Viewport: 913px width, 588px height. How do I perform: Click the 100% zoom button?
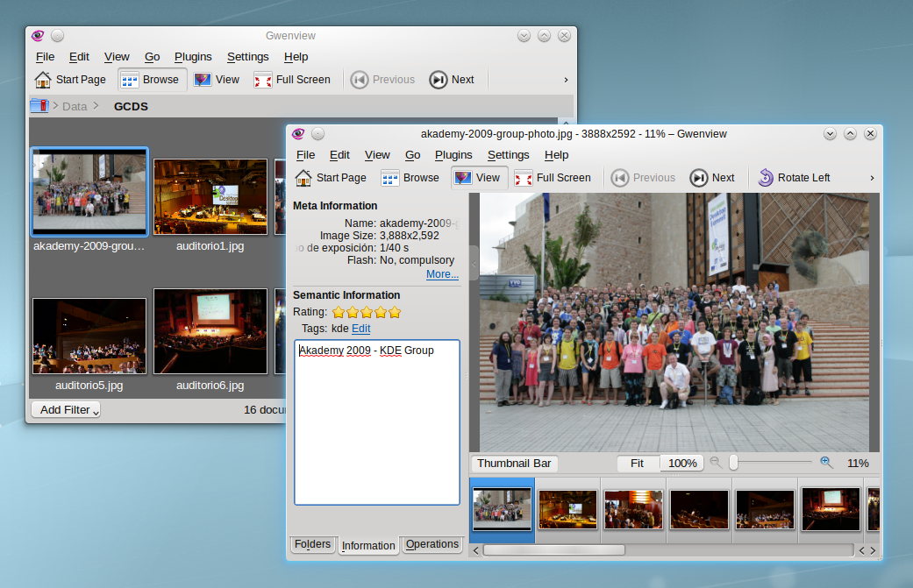[681, 464]
